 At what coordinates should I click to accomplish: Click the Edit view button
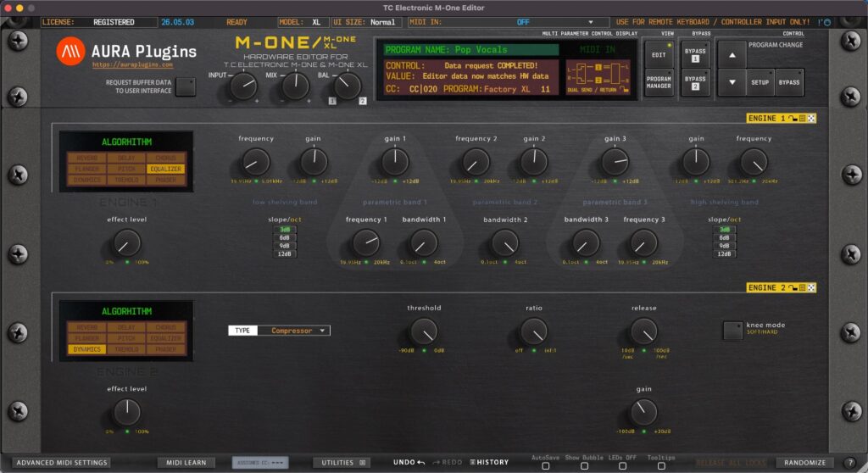[659, 55]
